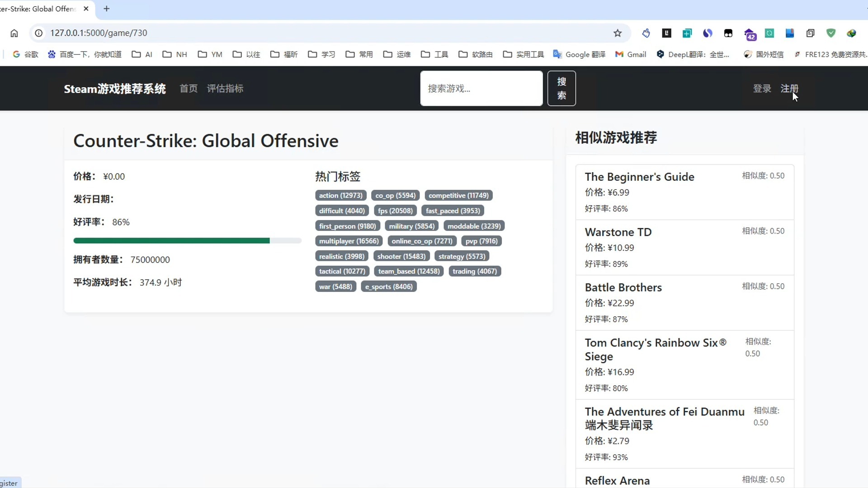Click the site information icon in address bar
This screenshot has width=868, height=488.
tap(39, 33)
